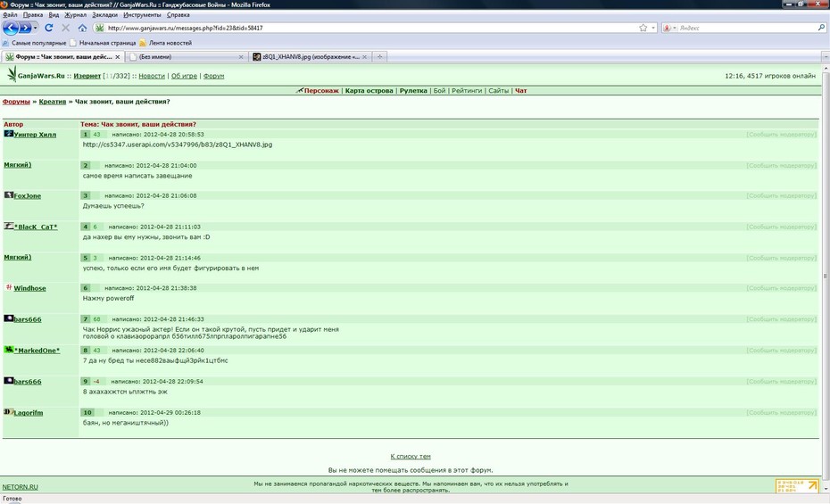Click the vertical page scrollbar
Viewport: 830px width, 504px height.
826,277
